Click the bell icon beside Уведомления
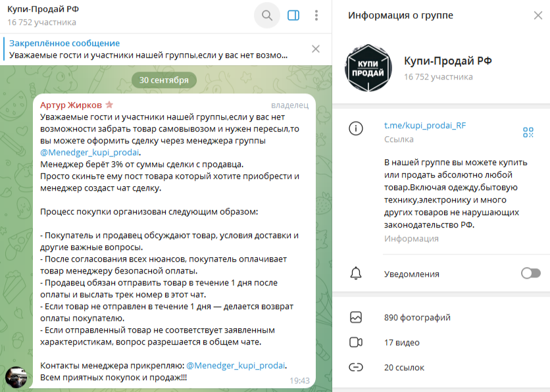Screen dimensions: 550x392 pyautogui.click(x=356, y=274)
